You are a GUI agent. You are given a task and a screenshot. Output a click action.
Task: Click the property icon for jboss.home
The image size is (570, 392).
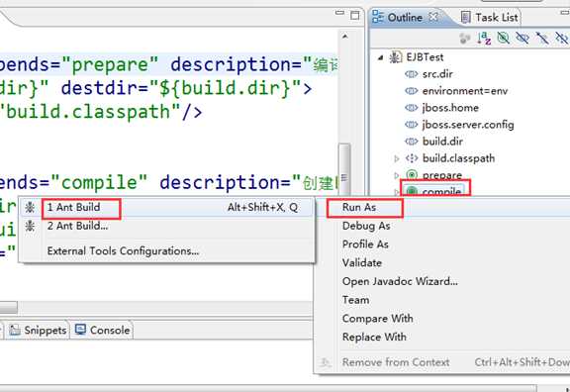point(411,108)
